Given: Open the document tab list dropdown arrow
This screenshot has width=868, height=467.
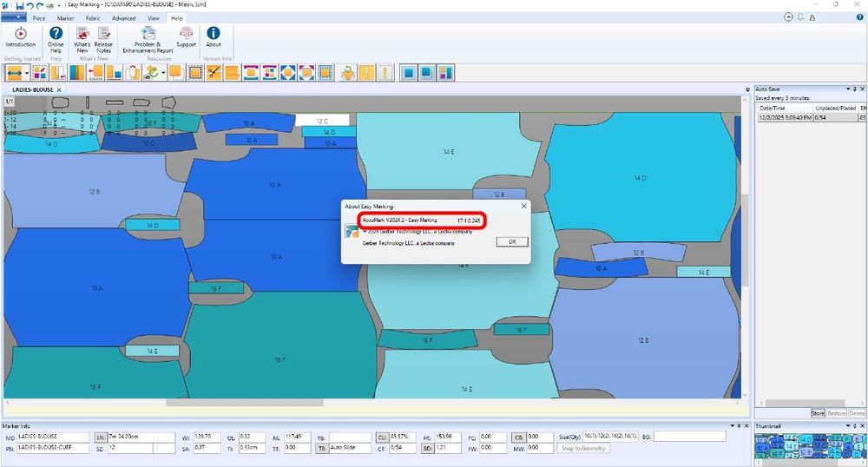Looking at the screenshot, I should pos(748,89).
